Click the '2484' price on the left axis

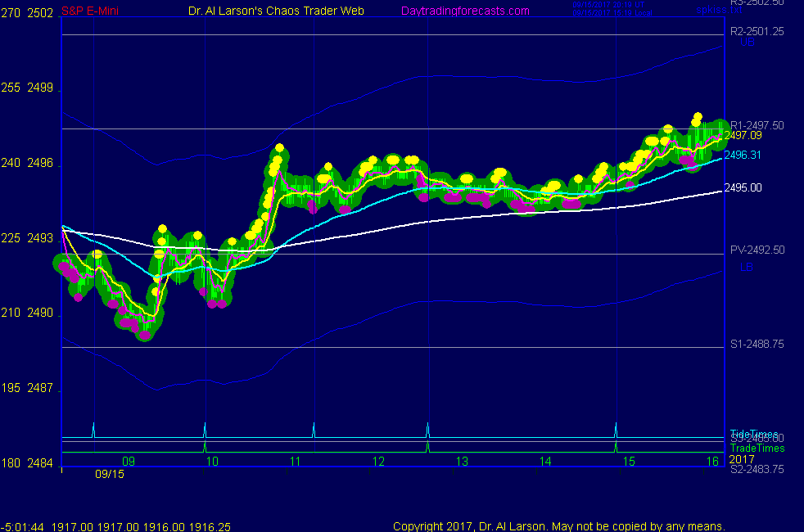[40, 463]
